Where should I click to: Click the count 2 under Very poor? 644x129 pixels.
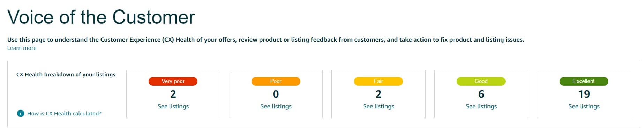click(173, 94)
